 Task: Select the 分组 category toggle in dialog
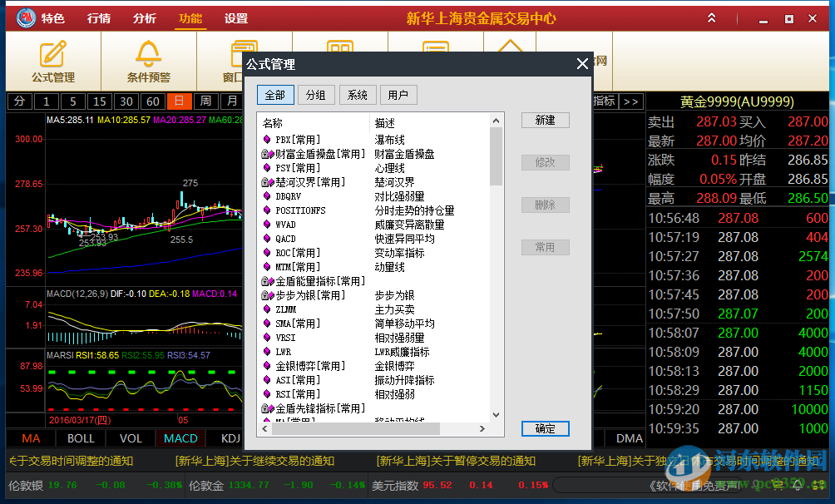[316, 95]
